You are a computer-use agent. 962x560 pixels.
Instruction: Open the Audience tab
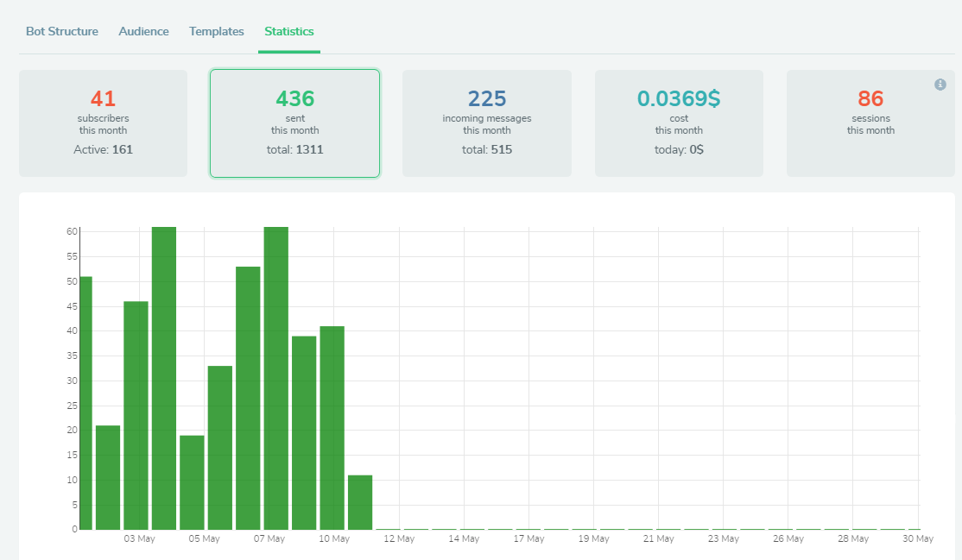pyautogui.click(x=143, y=31)
